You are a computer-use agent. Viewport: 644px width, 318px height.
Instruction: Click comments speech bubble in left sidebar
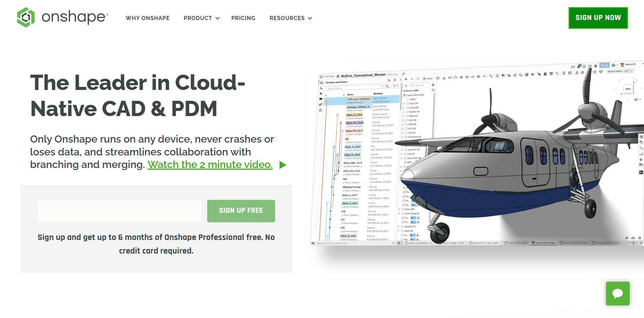coord(321,99)
